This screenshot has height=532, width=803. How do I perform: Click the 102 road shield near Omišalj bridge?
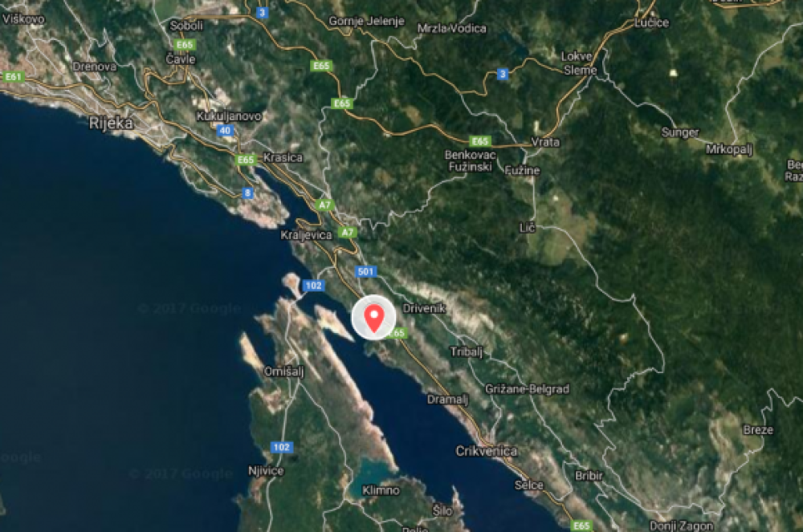coord(313,286)
